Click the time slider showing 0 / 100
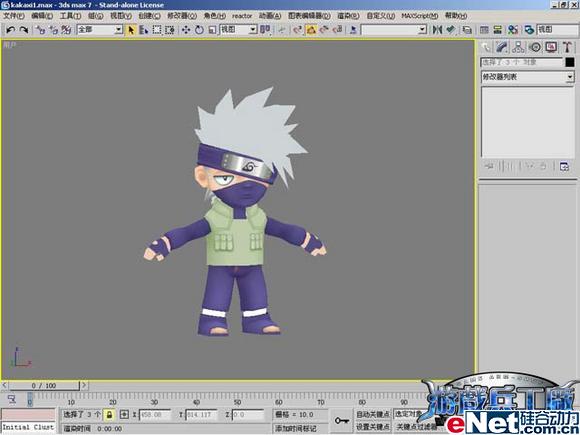This screenshot has height=435, width=580. pyautogui.click(x=44, y=386)
